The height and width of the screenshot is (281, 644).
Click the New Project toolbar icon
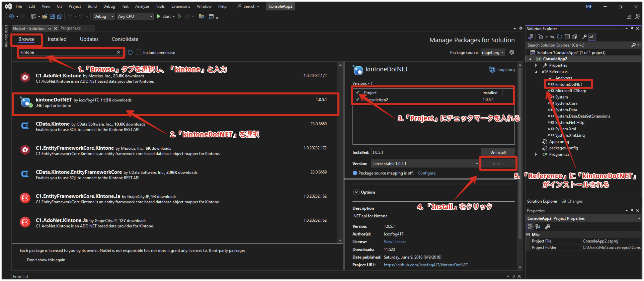33,16
